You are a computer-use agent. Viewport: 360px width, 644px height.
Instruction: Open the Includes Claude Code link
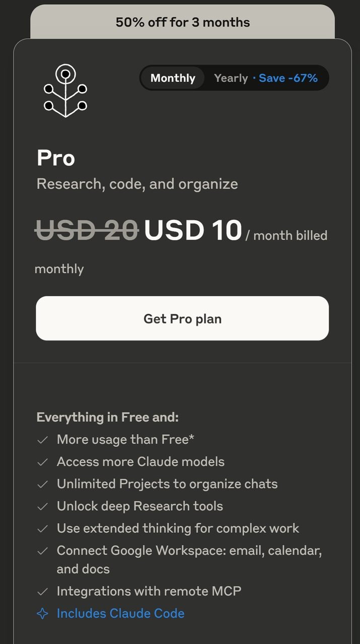pyautogui.click(x=120, y=613)
